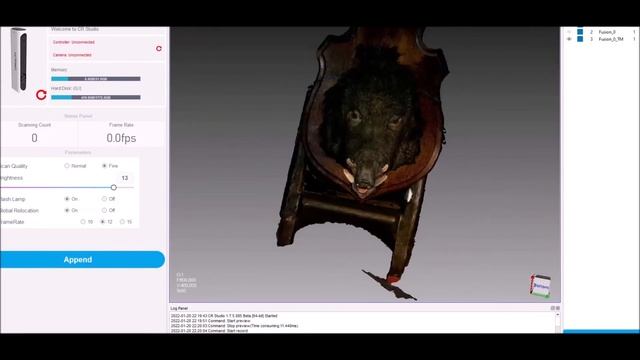Viewport: 640px width, 360px height.
Task: Click the Log Panel float icon
Action: 553,308
